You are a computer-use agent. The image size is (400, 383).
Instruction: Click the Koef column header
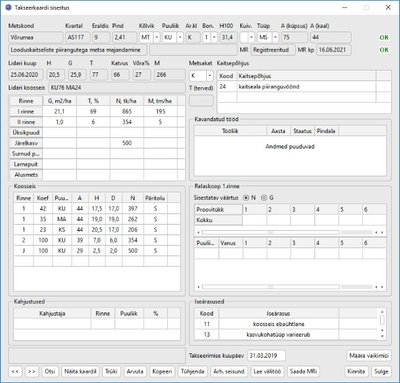coord(43,198)
